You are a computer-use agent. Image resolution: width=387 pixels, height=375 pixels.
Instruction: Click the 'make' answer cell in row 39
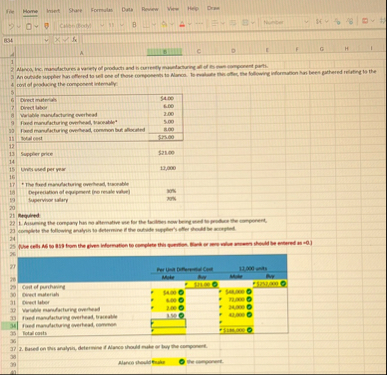pyautogui.click(x=169, y=362)
